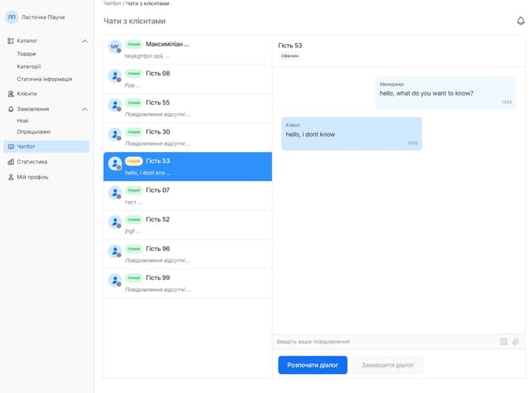Select Категорії in the sidebar
The width and height of the screenshot is (532, 393).
point(29,66)
